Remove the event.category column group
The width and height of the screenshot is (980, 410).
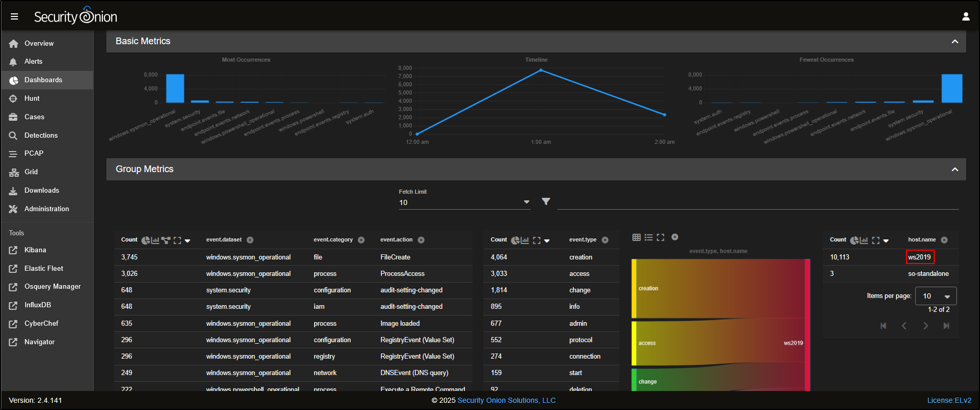[x=361, y=240]
